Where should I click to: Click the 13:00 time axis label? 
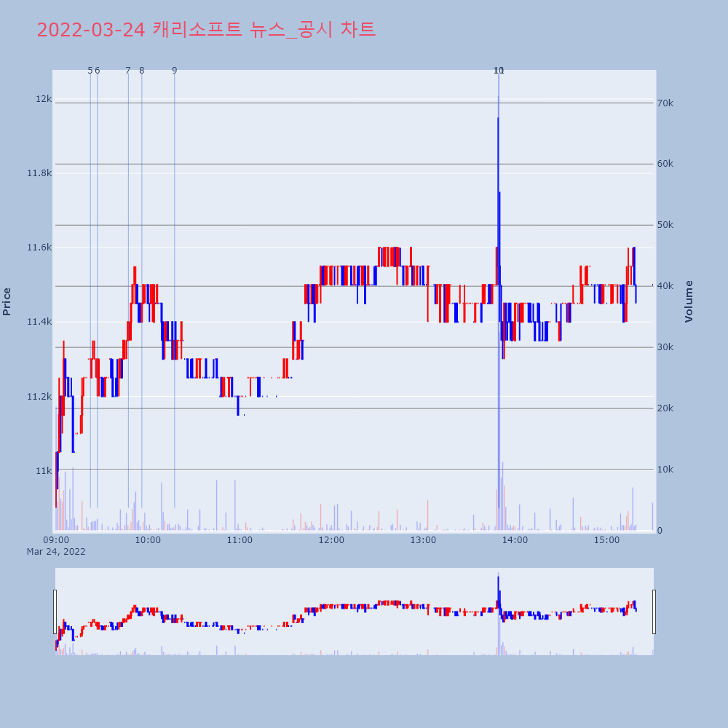424,540
